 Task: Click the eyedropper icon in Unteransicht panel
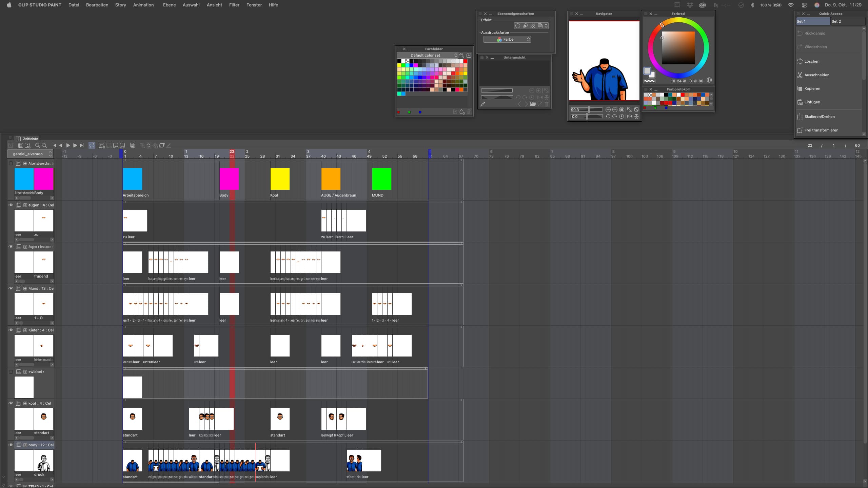pyautogui.click(x=483, y=104)
